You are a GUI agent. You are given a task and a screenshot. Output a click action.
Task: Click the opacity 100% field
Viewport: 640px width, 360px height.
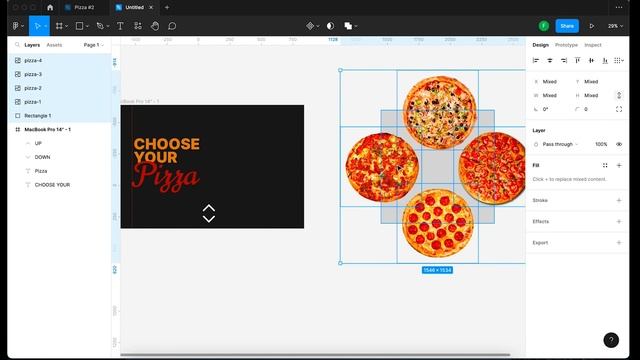(601, 144)
